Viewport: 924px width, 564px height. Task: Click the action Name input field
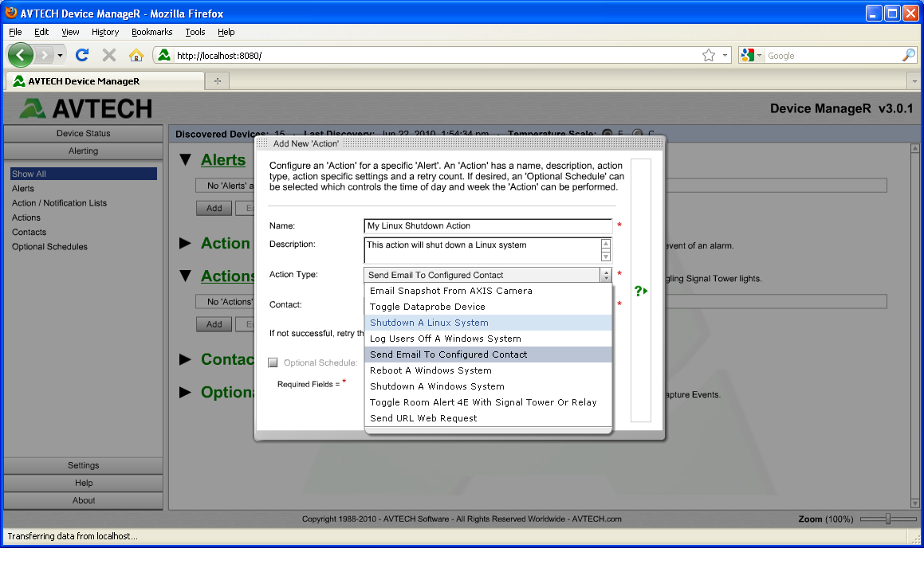point(488,226)
